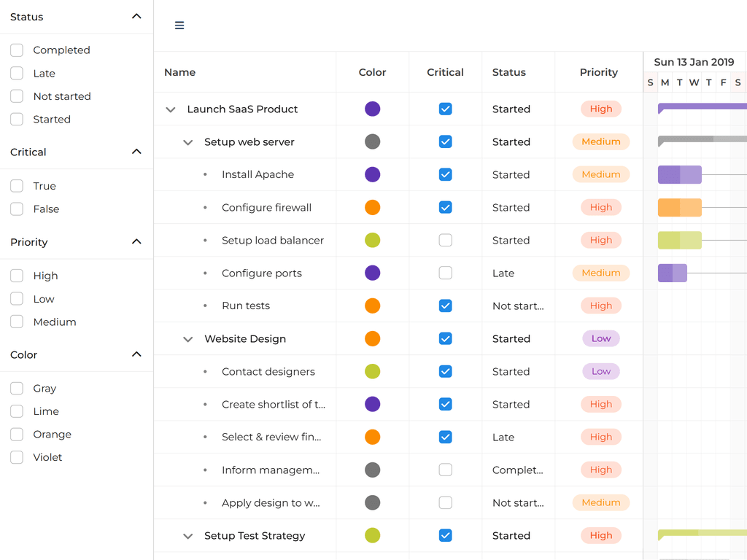Viewport: 747px width, 560px height.
Task: Click the High priority badge on Run tests
Action: pyautogui.click(x=600, y=306)
